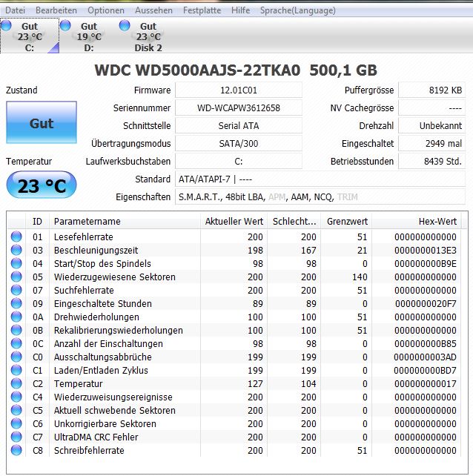The width and height of the screenshot is (473, 476).
Task: Click the blue Gut health status button
Action: (x=42, y=122)
